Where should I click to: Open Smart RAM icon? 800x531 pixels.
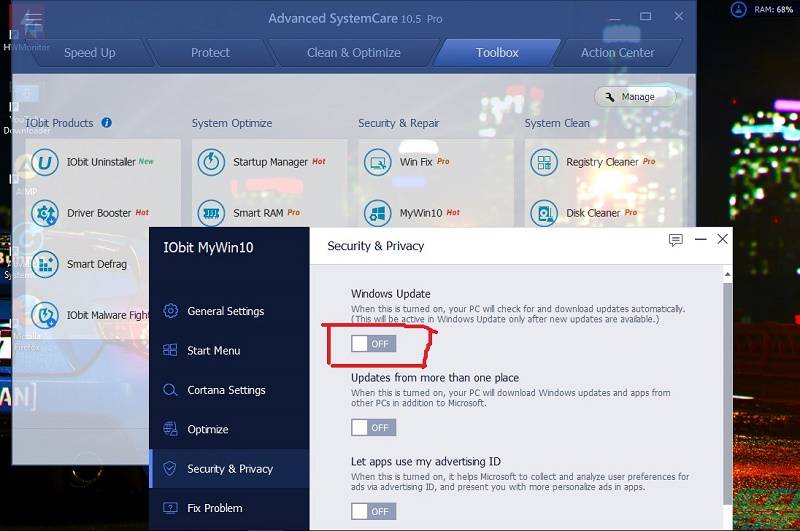pyautogui.click(x=211, y=213)
